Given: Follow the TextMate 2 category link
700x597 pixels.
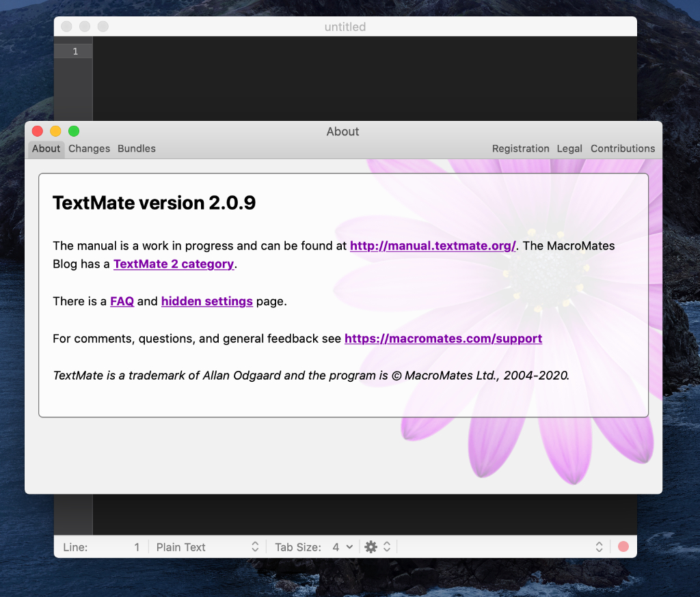Looking at the screenshot, I should [x=174, y=264].
